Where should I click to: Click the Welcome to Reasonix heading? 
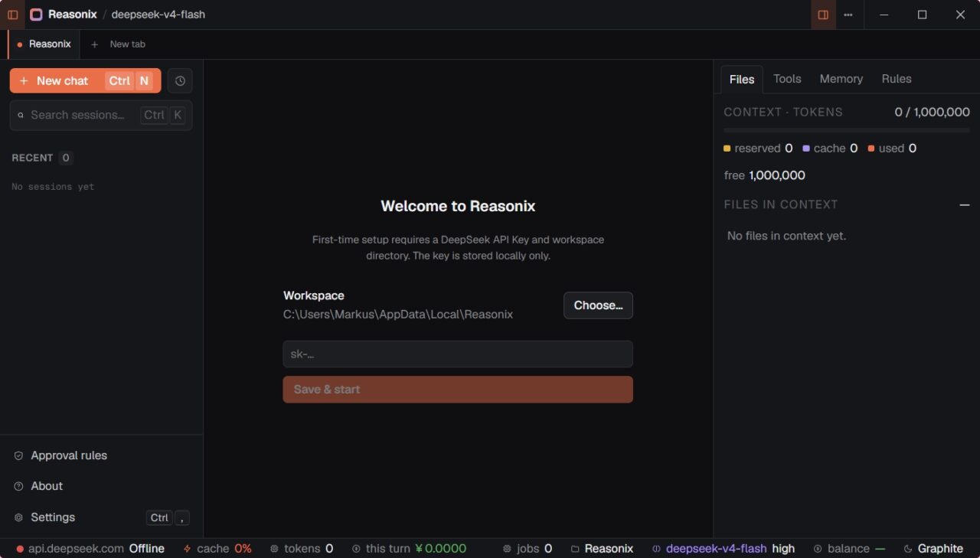[x=458, y=206]
